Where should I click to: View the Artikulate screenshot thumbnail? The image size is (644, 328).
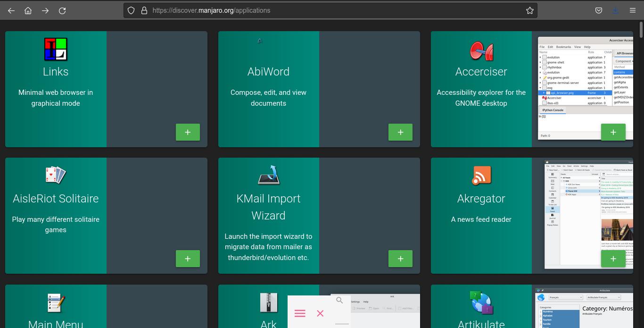[584, 308]
